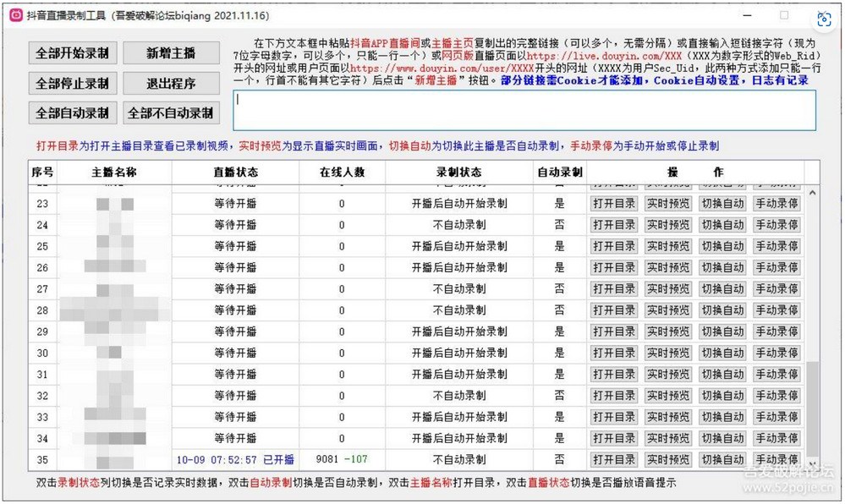The image size is (845, 504).
Task: Click 打开目录 in row 30
Action: click(x=614, y=353)
